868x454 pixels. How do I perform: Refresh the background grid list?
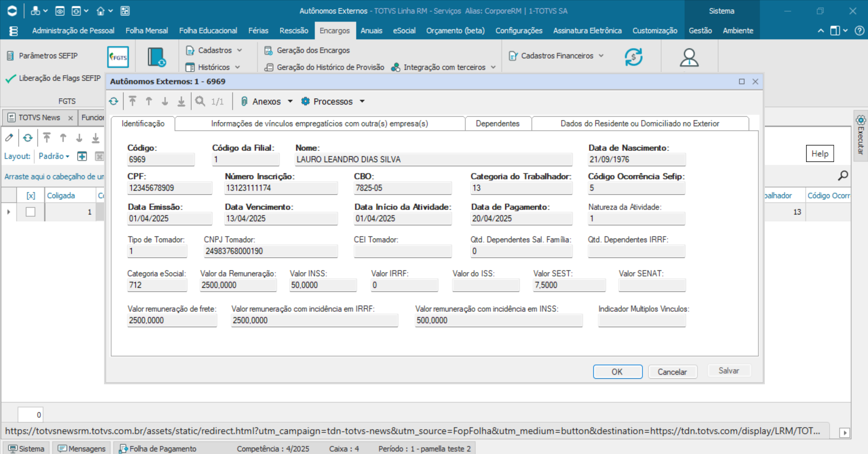click(28, 138)
